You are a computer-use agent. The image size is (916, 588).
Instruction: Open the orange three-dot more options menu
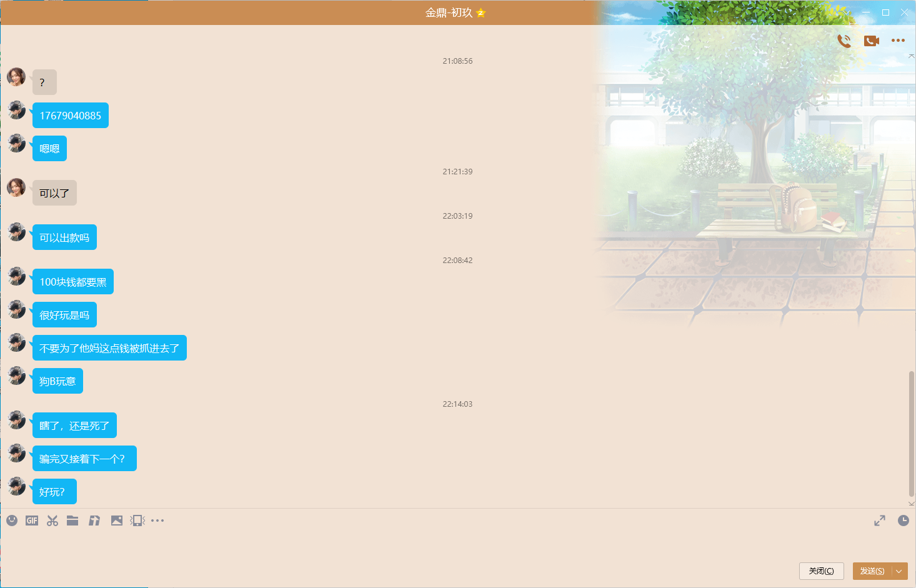tap(898, 41)
